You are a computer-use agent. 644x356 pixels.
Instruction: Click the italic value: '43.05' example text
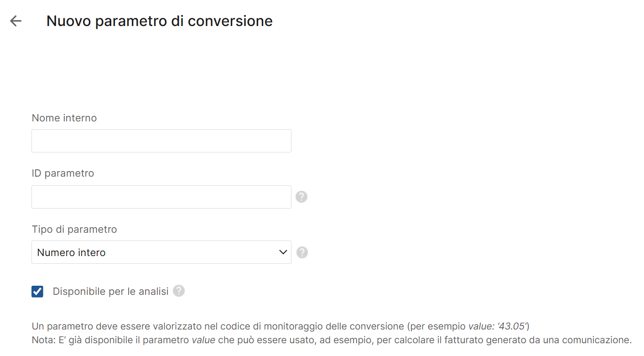pos(498,326)
